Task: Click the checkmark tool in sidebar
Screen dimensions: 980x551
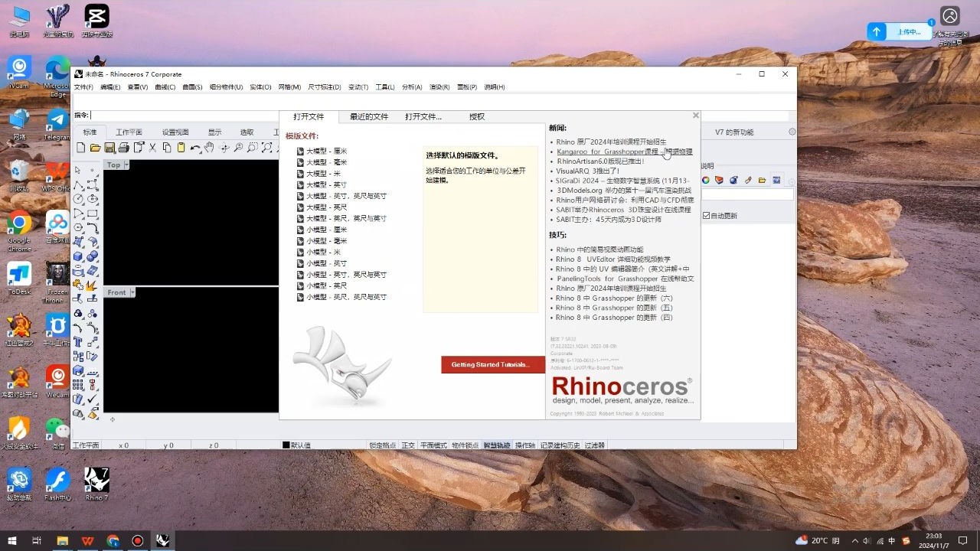Action: [92, 399]
